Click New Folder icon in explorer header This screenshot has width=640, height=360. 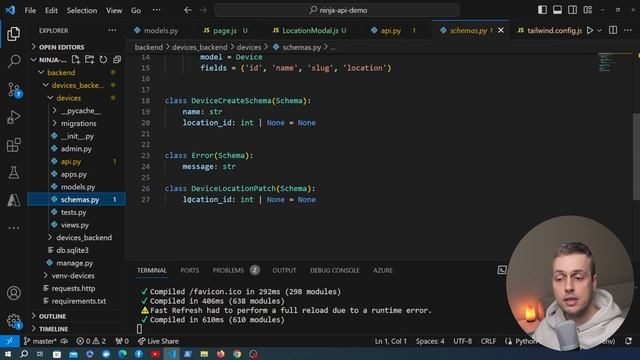[89, 60]
